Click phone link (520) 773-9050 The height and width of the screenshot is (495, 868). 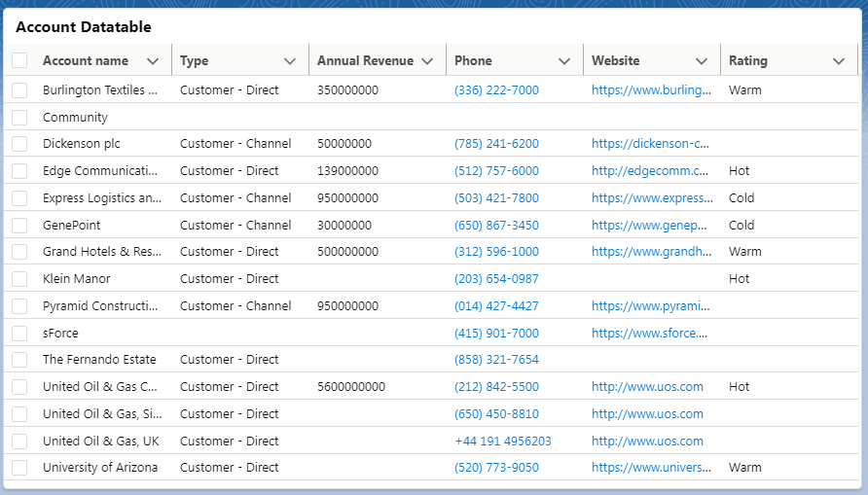496,468
